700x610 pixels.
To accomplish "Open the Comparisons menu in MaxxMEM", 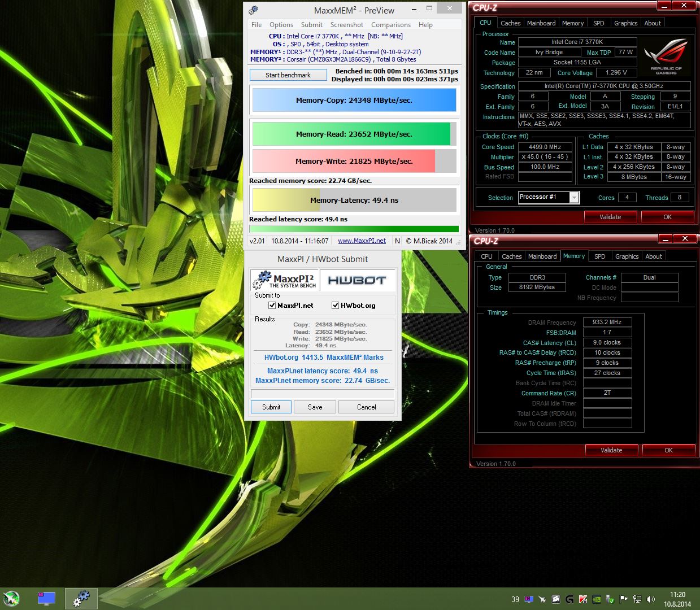I will (391, 25).
